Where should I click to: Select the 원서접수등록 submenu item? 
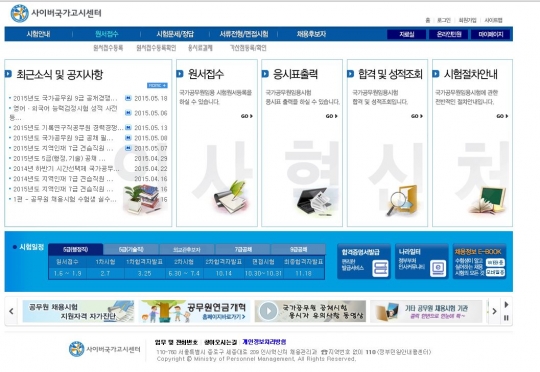point(108,48)
